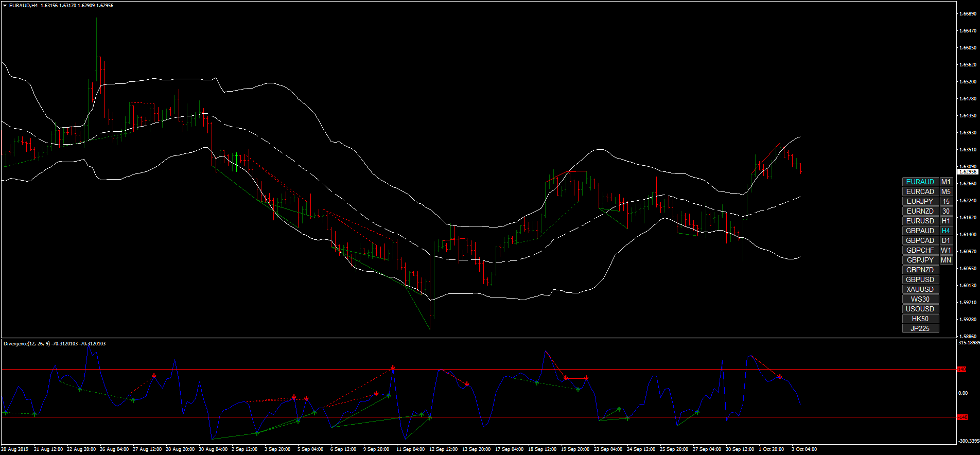Switch to the GBPJPY symbol
980x455 pixels.
[920, 260]
